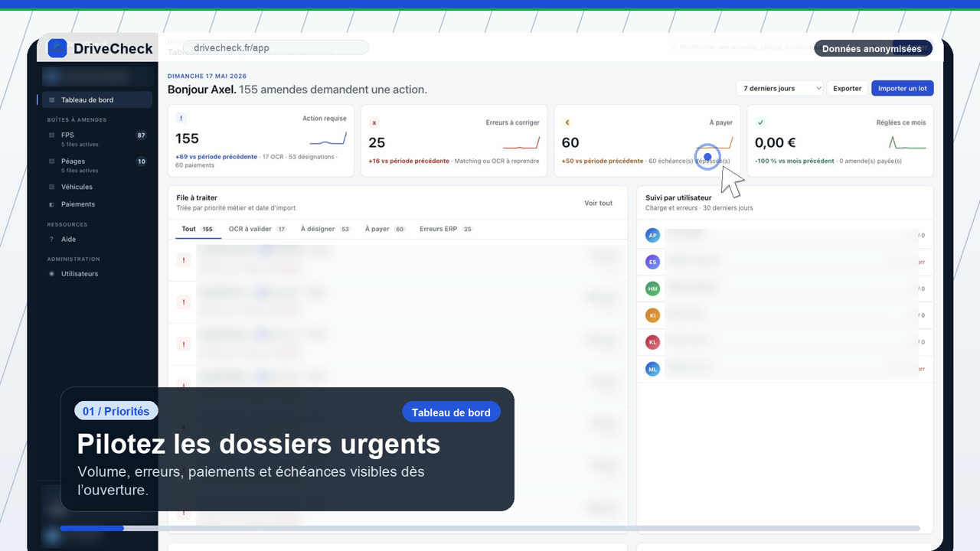The image size is (980, 551).
Task: Select the Tout 155 tab
Action: 198,229
